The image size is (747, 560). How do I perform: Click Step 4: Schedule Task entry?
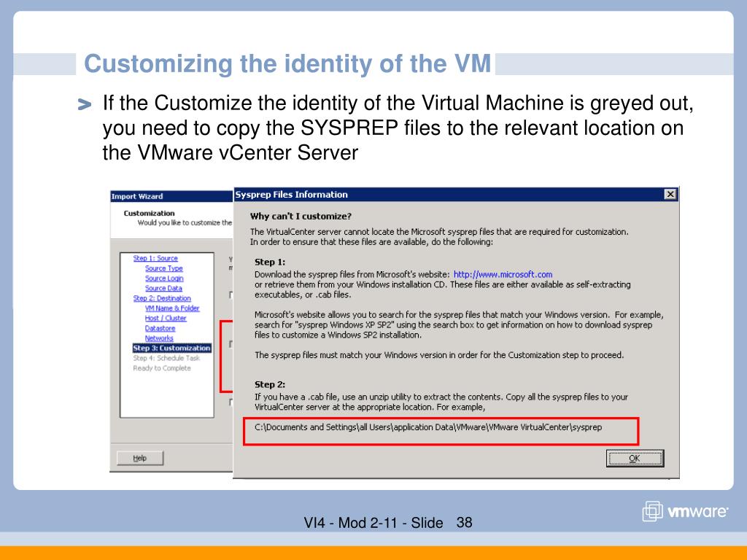[x=166, y=358]
